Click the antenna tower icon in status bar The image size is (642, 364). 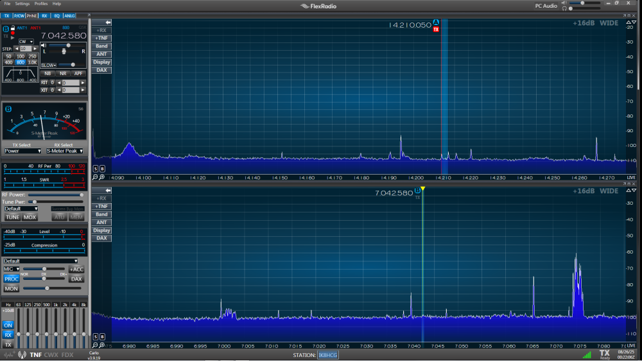point(22,355)
